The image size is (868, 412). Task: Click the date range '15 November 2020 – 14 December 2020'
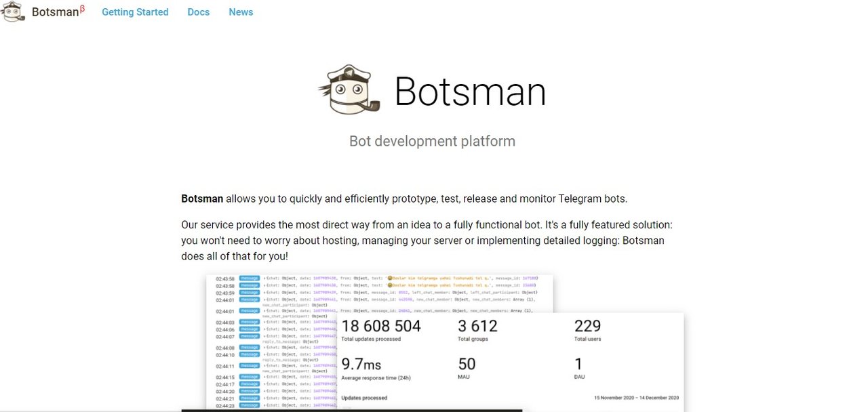[636, 398]
